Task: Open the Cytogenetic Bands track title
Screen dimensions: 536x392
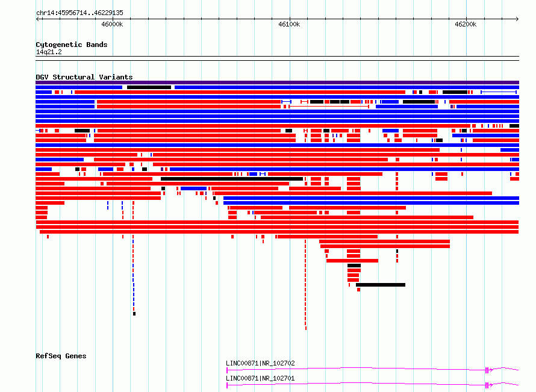Action: [72, 45]
